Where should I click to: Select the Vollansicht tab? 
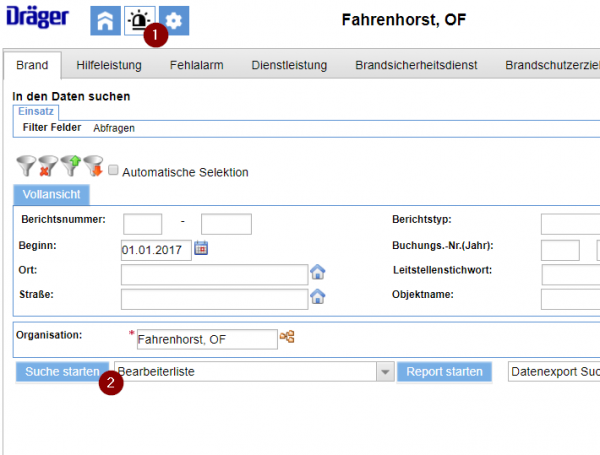pyautogui.click(x=52, y=194)
